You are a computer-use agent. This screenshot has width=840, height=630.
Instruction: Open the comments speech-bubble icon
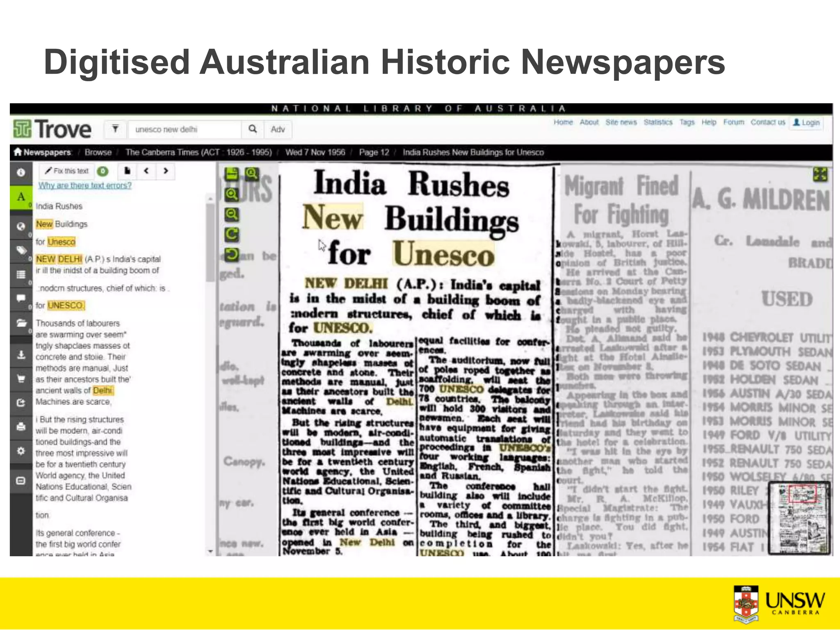point(21,298)
